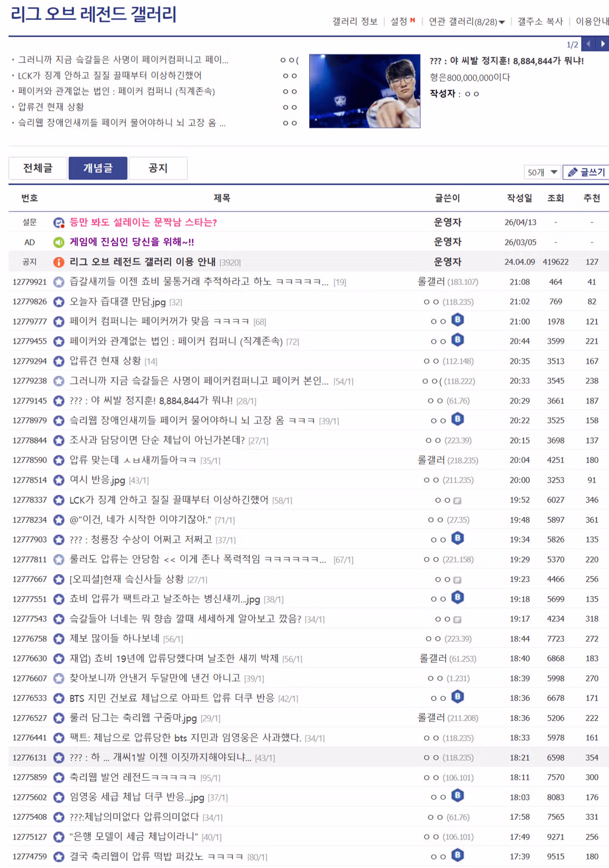This screenshot has height=868, width=609.
Task: Click the post icon for 팩트: 체납으로 압류당한 bts
Action: pos(59,738)
